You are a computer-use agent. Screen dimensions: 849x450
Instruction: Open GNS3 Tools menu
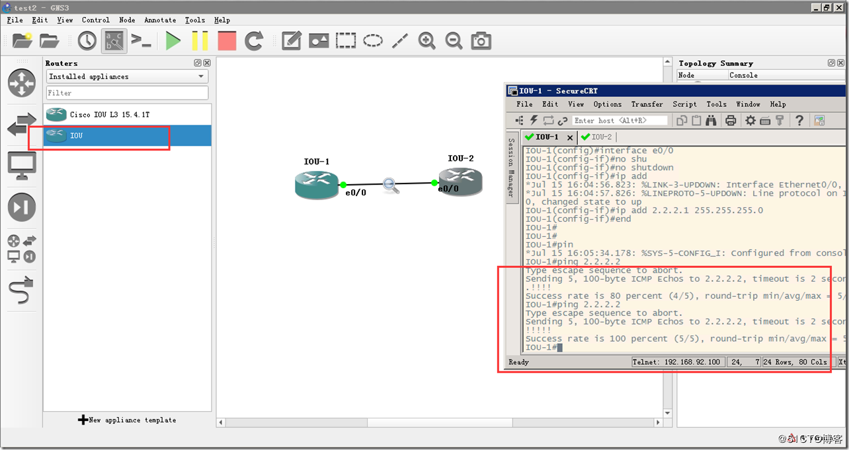pos(195,20)
